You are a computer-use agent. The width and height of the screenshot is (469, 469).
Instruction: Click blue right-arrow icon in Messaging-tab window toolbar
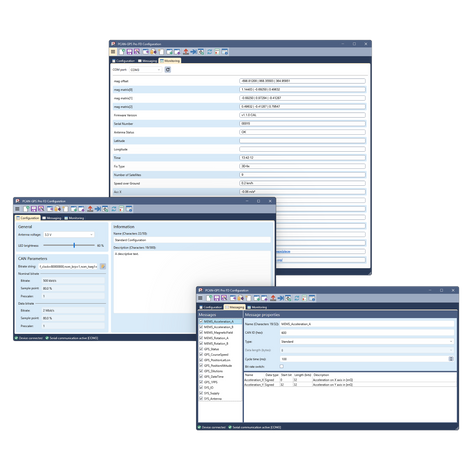[281, 298]
